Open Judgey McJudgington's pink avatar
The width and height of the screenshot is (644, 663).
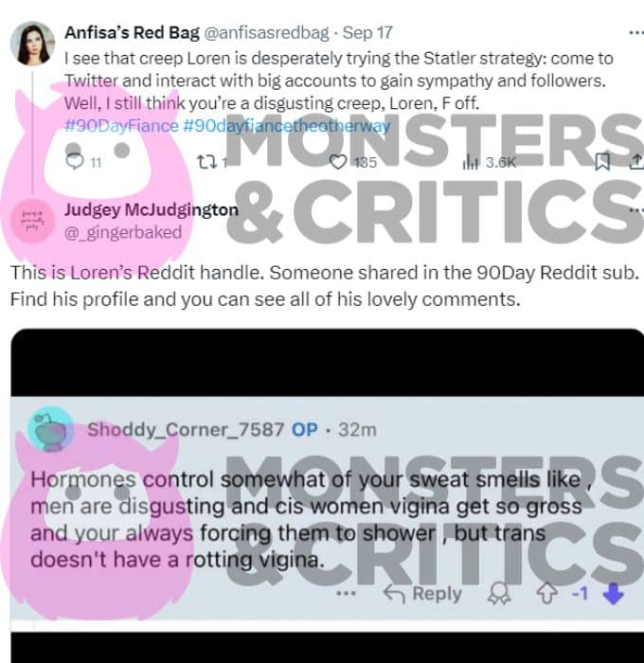[32, 221]
